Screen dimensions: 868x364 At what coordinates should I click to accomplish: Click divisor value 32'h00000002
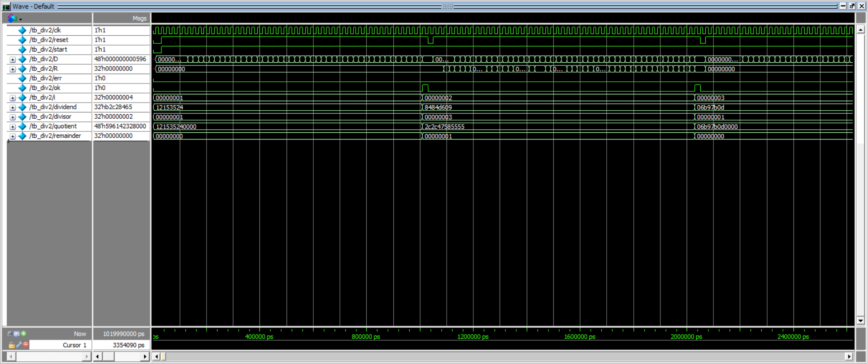point(113,117)
